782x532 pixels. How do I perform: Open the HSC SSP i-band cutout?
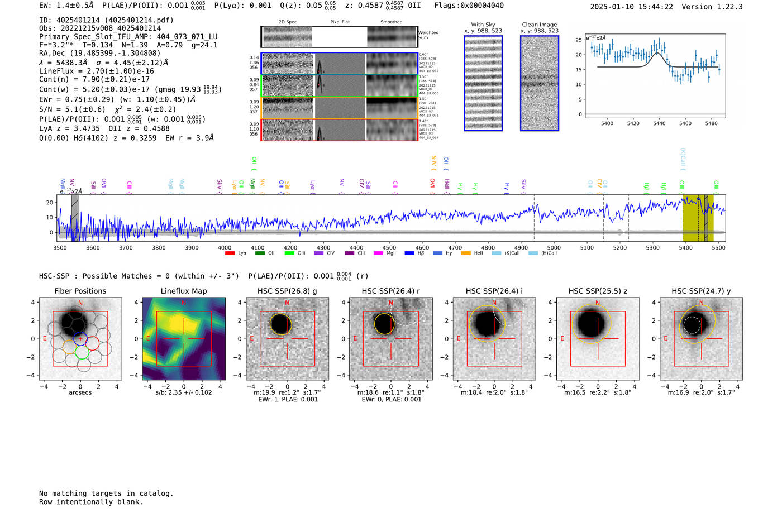pos(494,339)
